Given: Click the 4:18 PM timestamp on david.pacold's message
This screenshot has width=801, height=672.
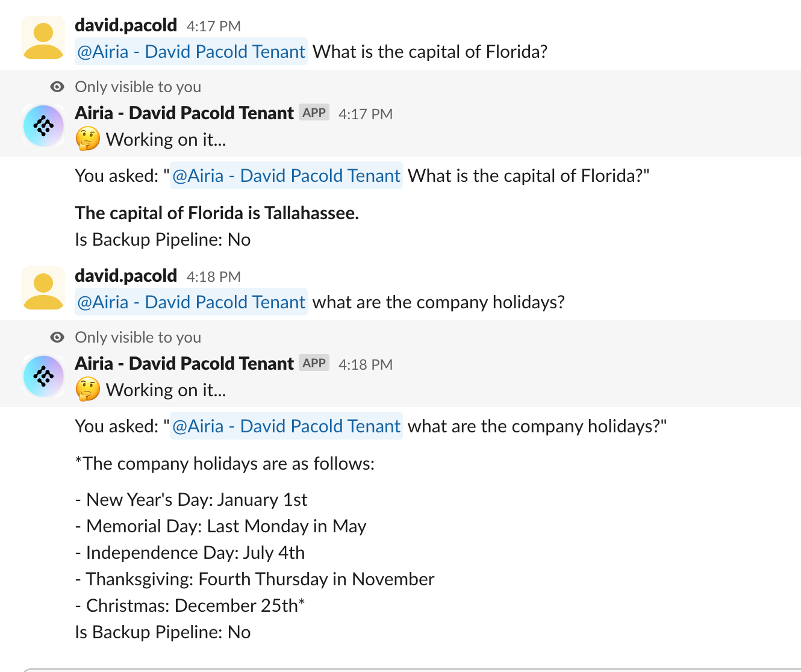Looking at the screenshot, I should (213, 276).
